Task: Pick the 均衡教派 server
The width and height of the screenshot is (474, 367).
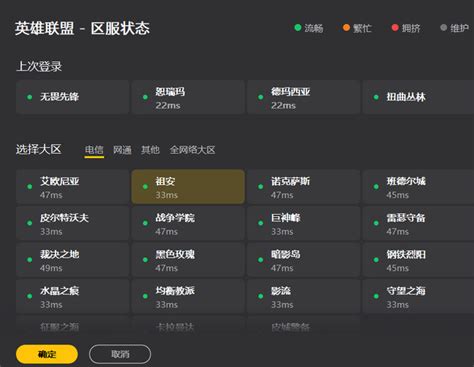Action: click(188, 296)
